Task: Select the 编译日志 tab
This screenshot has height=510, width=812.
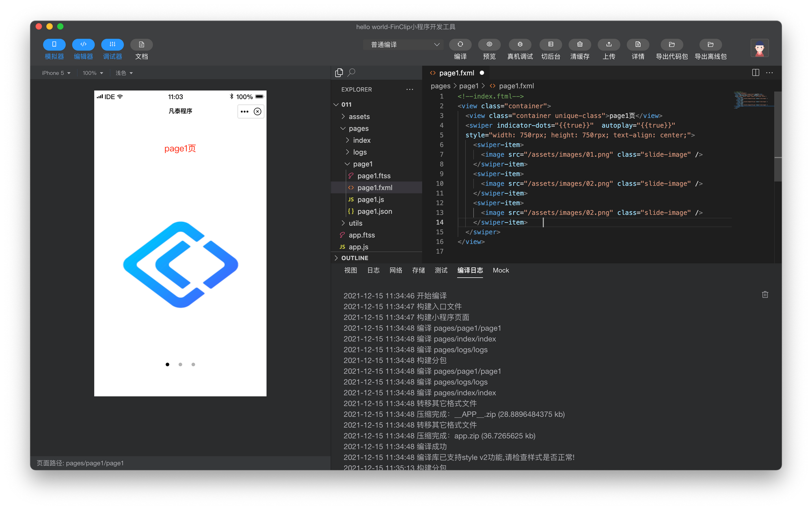Action: click(x=470, y=270)
